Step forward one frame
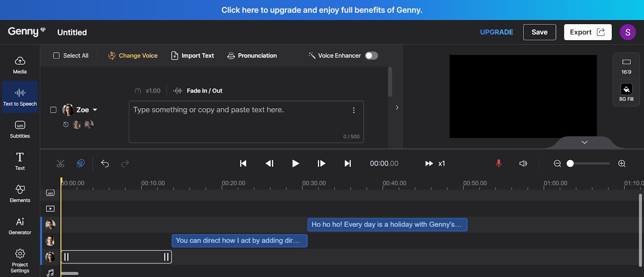This screenshot has width=644, height=277. tap(321, 164)
